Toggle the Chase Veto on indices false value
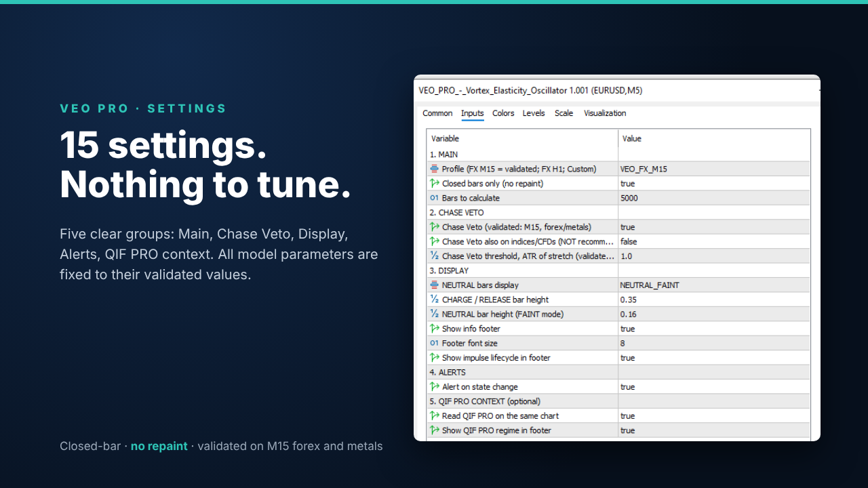Viewport: 868px width, 488px height. 714,241
